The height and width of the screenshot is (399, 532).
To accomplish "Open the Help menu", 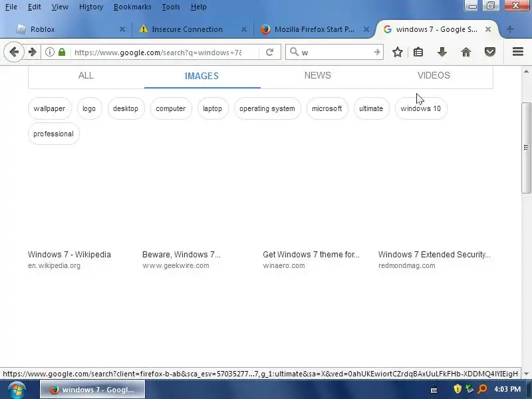I will 198,7.
